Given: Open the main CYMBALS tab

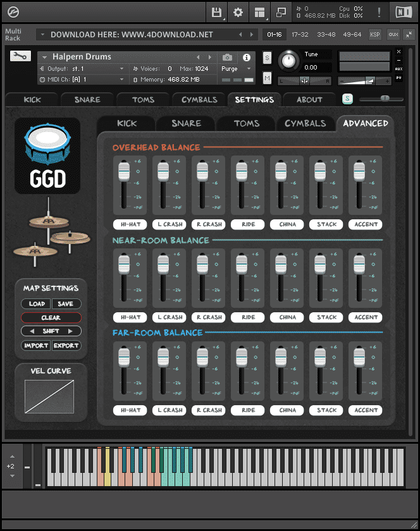Looking at the screenshot, I should click(x=199, y=100).
